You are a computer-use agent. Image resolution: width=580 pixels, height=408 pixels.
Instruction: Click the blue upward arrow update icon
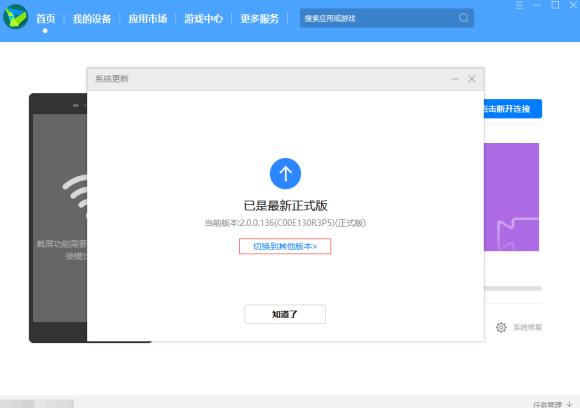[x=285, y=173]
